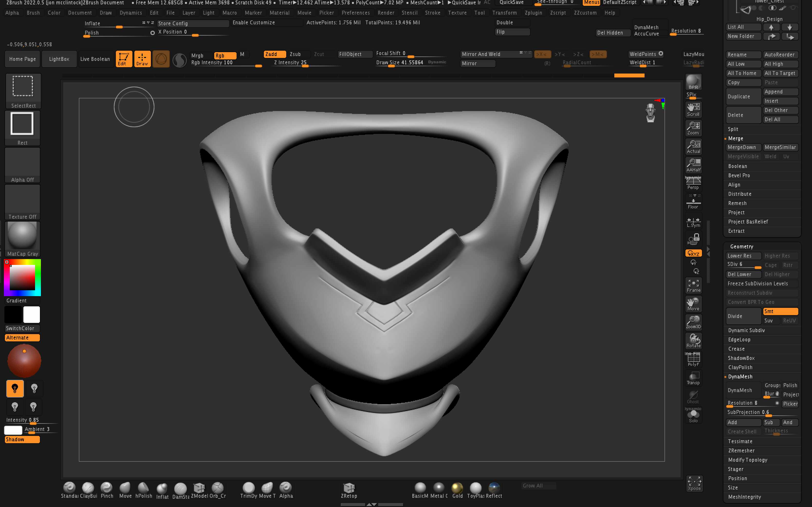Image resolution: width=812 pixels, height=507 pixels.
Task: Open the MatCap Gray material picker
Action: (x=22, y=236)
